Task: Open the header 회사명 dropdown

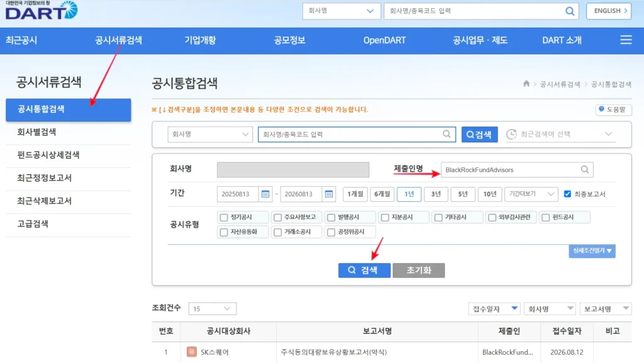Action: (341, 11)
